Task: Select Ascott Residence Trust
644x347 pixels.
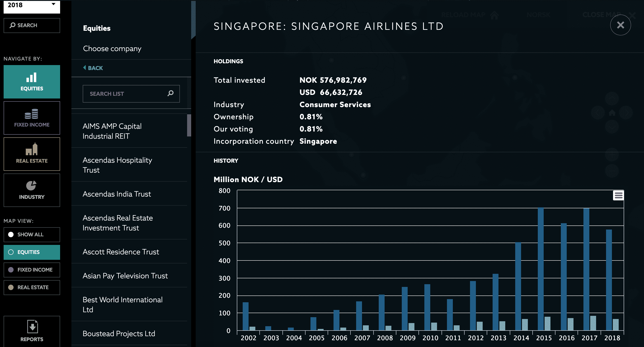Action: tap(129, 252)
